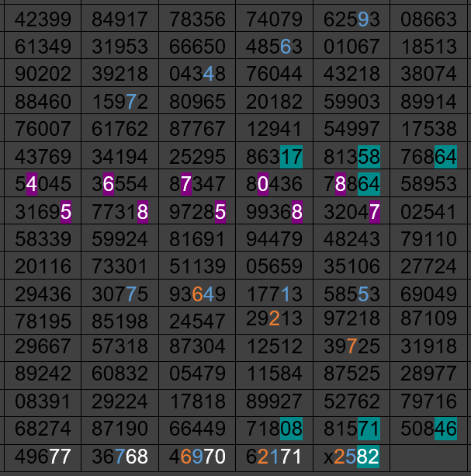Screen dimensions: 471x476
Task: Select cell 87347 with purple highlight
Action: point(197,184)
